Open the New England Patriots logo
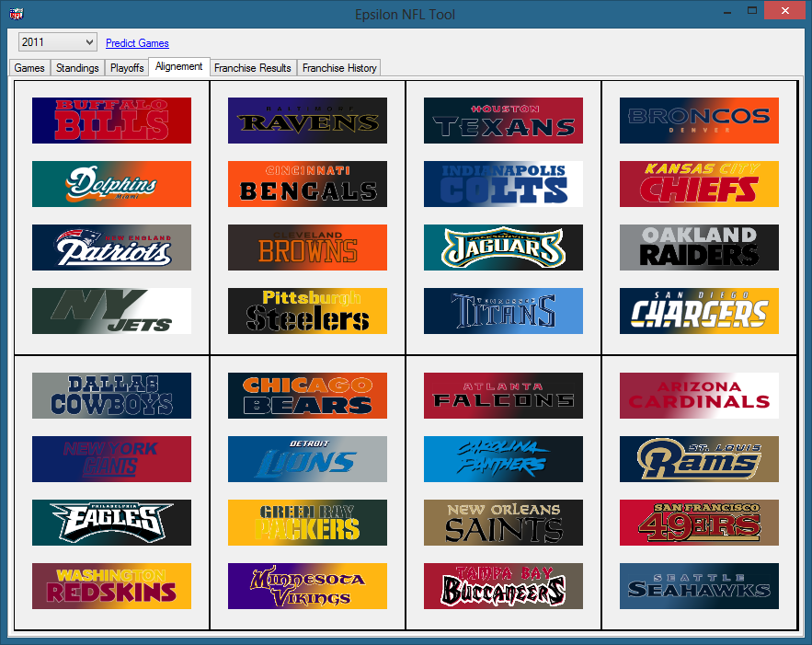The width and height of the screenshot is (812, 645). click(111, 248)
